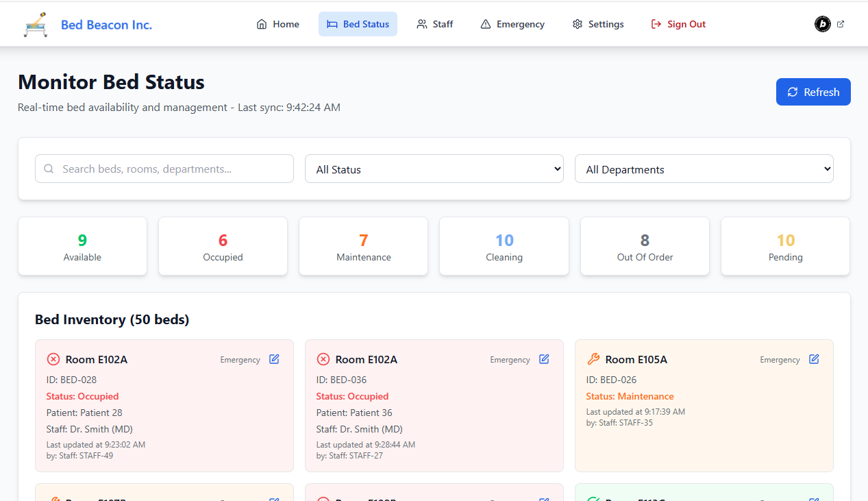Open the Home navigation item
868x501 pixels.
(278, 24)
